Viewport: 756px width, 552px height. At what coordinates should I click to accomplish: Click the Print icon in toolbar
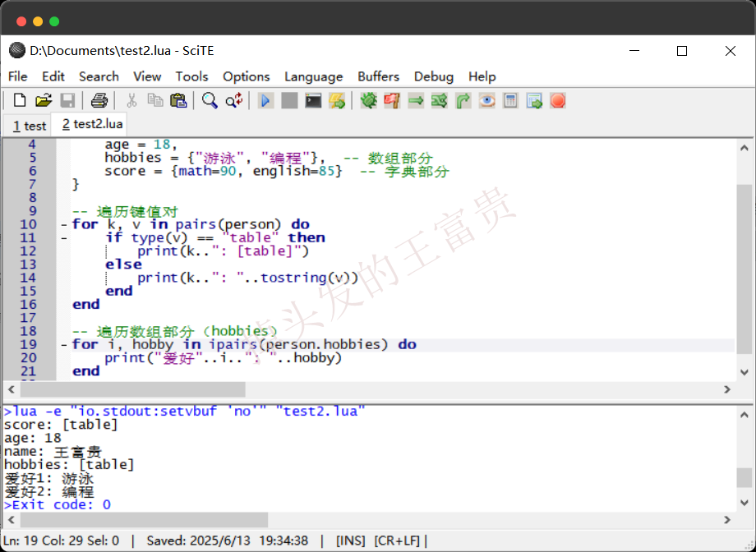point(99,101)
